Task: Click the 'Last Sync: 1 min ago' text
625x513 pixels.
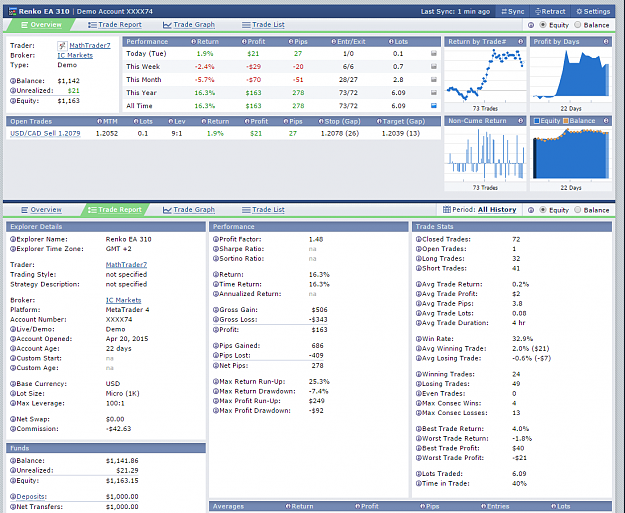Action: tap(455, 12)
